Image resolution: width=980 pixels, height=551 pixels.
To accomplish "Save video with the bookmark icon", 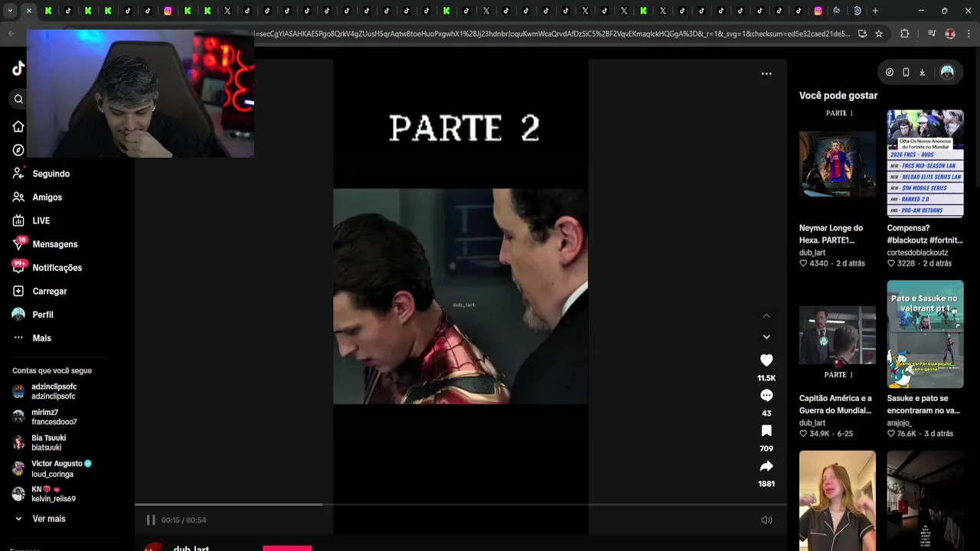I will point(766,431).
